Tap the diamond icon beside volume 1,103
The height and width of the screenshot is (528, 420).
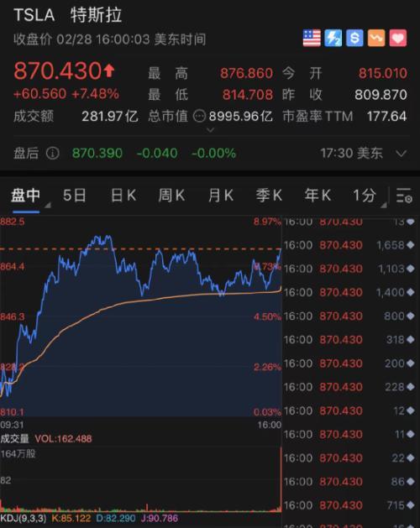410,269
